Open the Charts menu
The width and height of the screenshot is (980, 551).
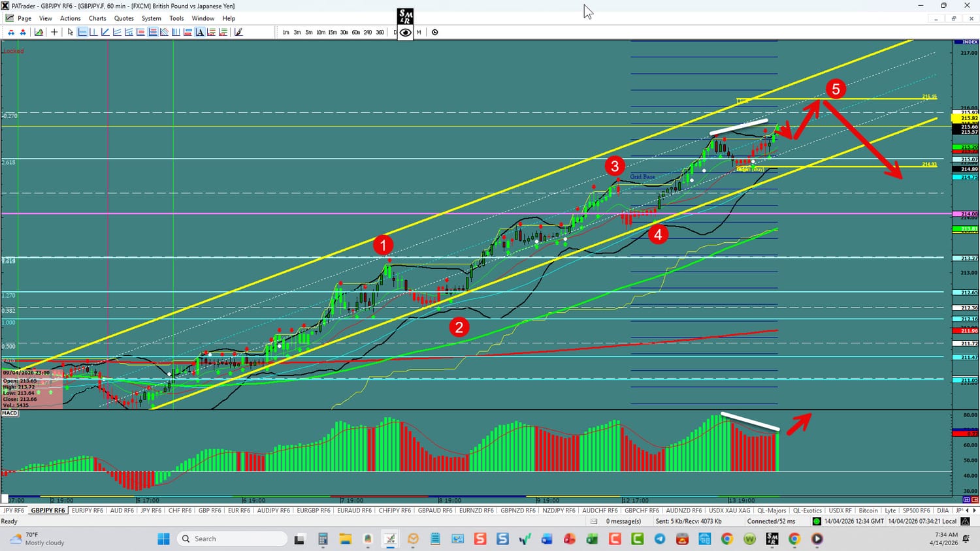(x=97, y=18)
